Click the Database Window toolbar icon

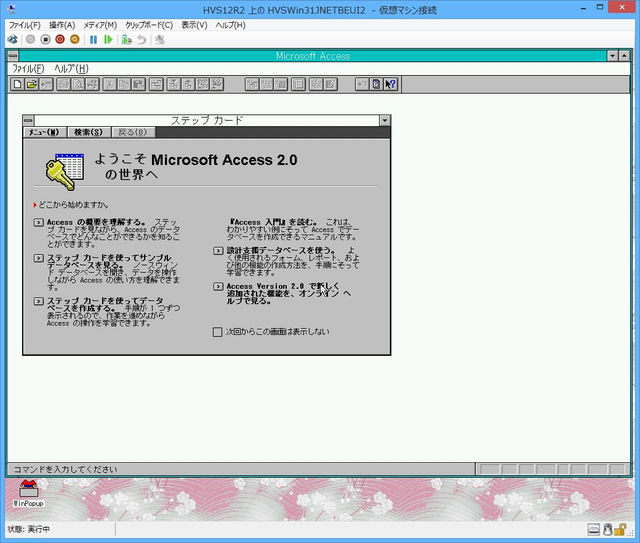(x=298, y=84)
